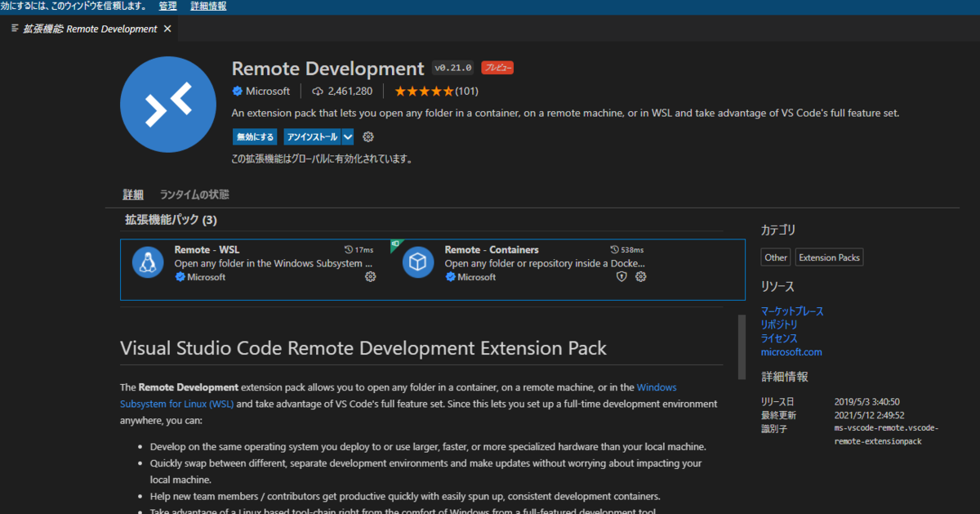The image size is (980, 514).
Task: Open the Windows Subsystem for Linux link
Action: point(398,396)
